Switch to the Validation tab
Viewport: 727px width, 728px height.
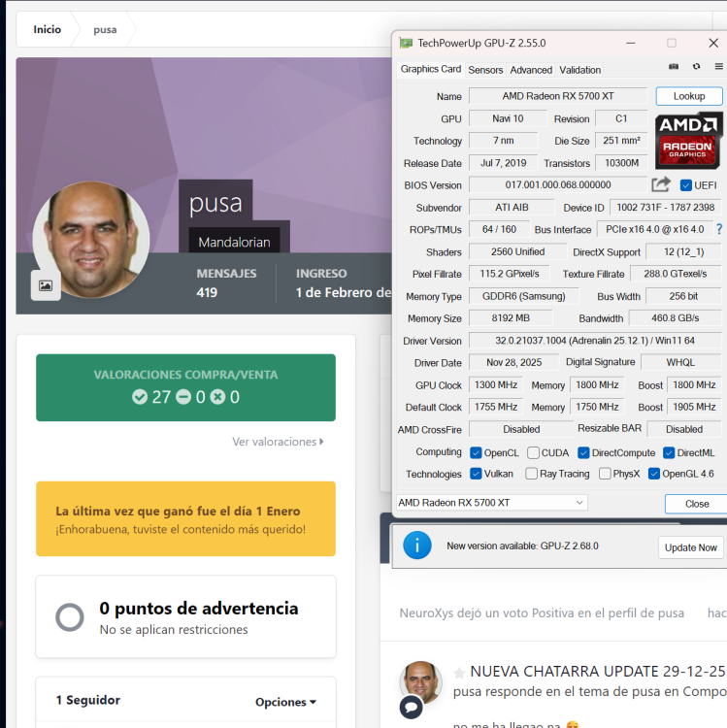[x=579, y=70]
